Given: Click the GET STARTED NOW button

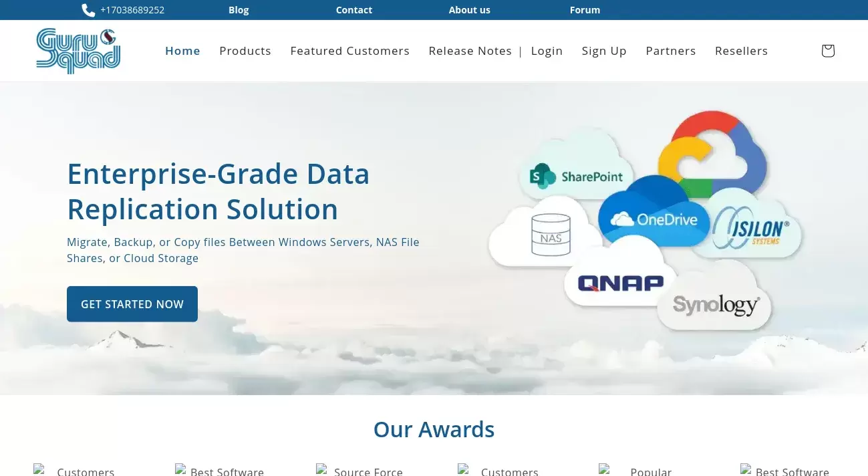Looking at the screenshot, I should [x=132, y=304].
